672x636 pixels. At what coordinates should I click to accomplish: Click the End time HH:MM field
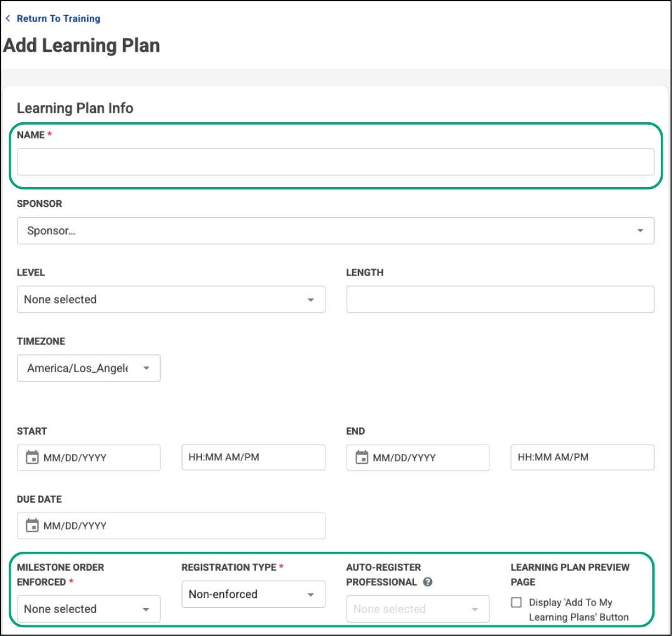tap(582, 458)
